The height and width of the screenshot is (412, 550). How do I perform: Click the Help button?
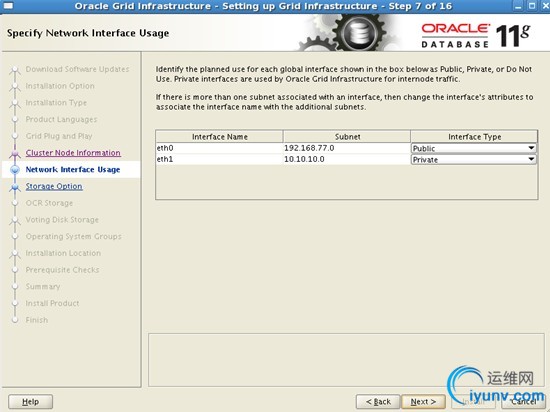31,401
